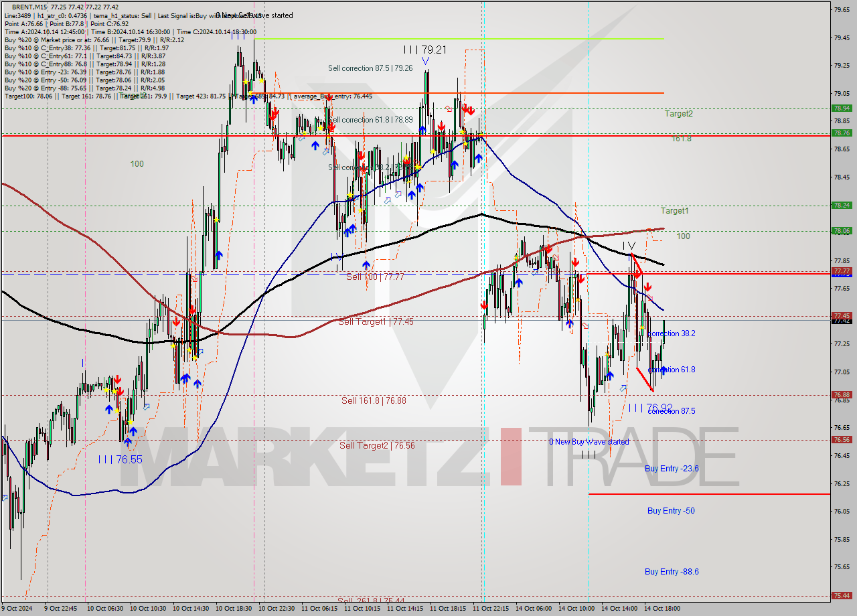Image resolution: width=857 pixels, height=616 pixels.
Task: Click the Target1 label
Action: coord(675,211)
